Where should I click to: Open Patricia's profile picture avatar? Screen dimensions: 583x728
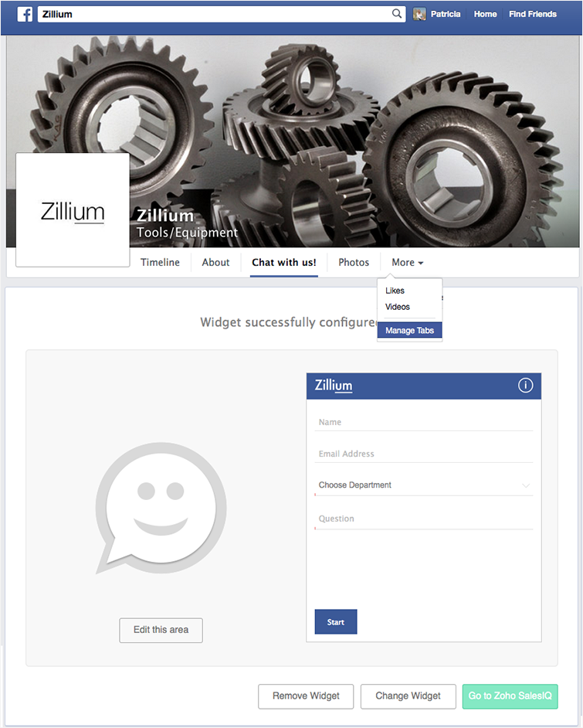click(x=419, y=14)
